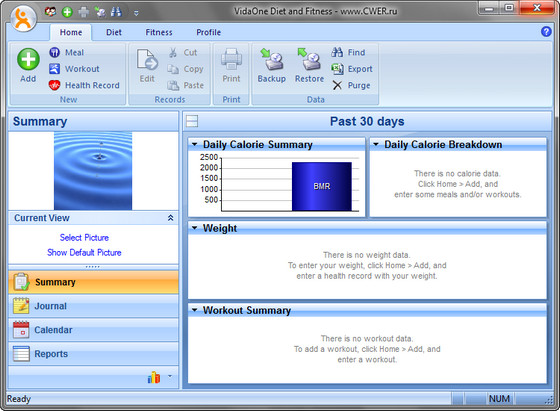Switch to the Diet ribbon tab

pos(114,32)
